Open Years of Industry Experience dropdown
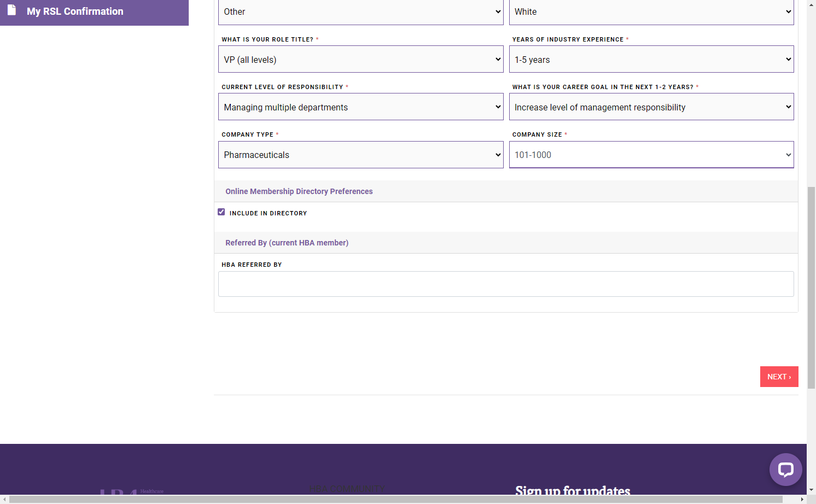Screen dimensions: 816x504 651,59
